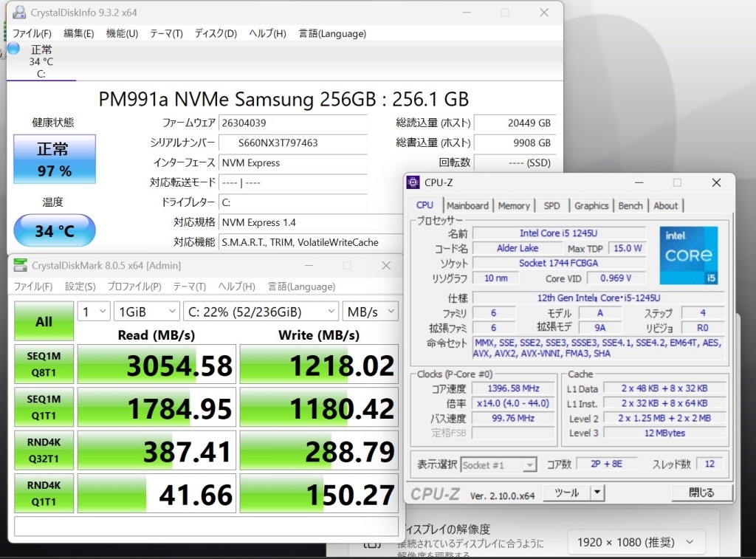
Task: Close the CPU-Z window
Action: tap(716, 182)
